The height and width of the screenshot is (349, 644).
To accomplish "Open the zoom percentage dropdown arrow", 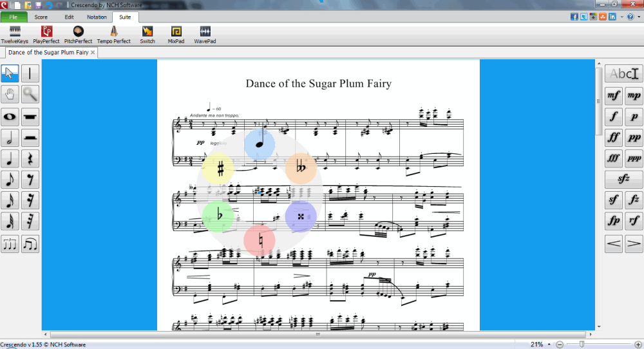I will [x=549, y=344].
